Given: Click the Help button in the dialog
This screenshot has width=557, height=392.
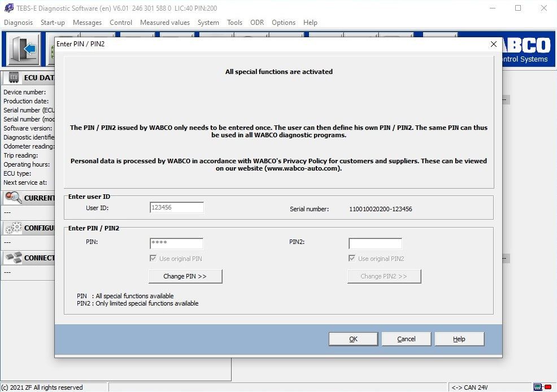Looking at the screenshot, I should tap(459, 339).
